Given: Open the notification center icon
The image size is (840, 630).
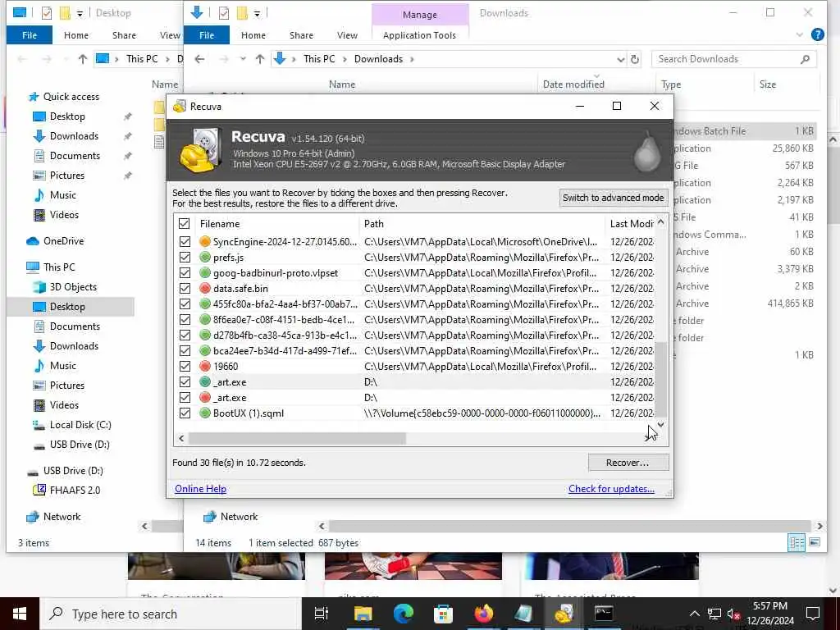Looking at the screenshot, I should tap(812, 614).
